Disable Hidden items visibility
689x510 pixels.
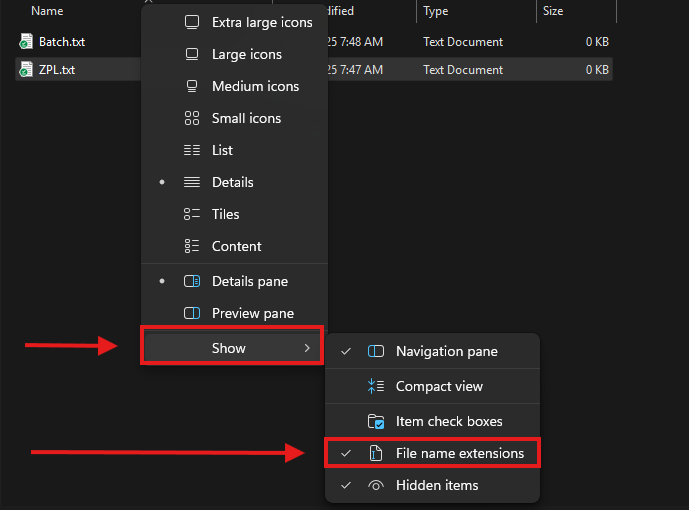click(437, 485)
